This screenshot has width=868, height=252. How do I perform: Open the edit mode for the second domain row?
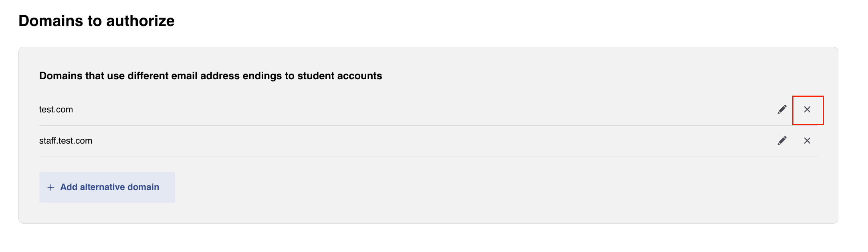click(782, 141)
